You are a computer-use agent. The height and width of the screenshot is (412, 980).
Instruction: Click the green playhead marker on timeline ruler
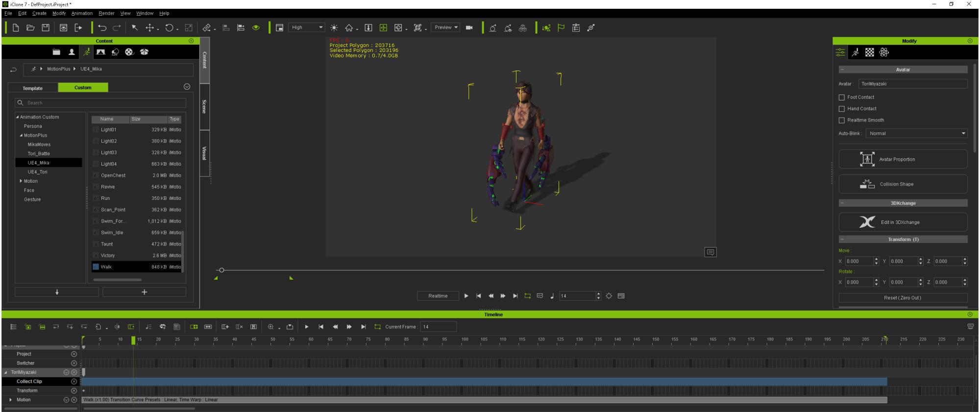pyautogui.click(x=133, y=340)
